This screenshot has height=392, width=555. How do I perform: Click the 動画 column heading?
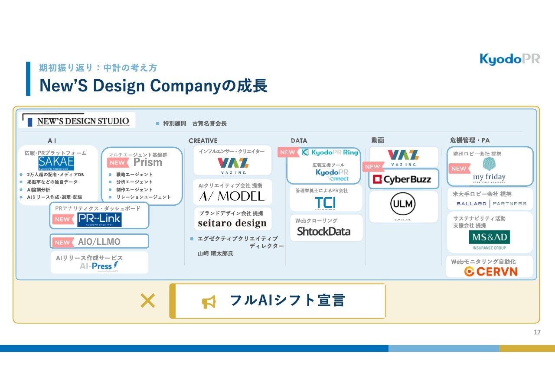pos(378,140)
